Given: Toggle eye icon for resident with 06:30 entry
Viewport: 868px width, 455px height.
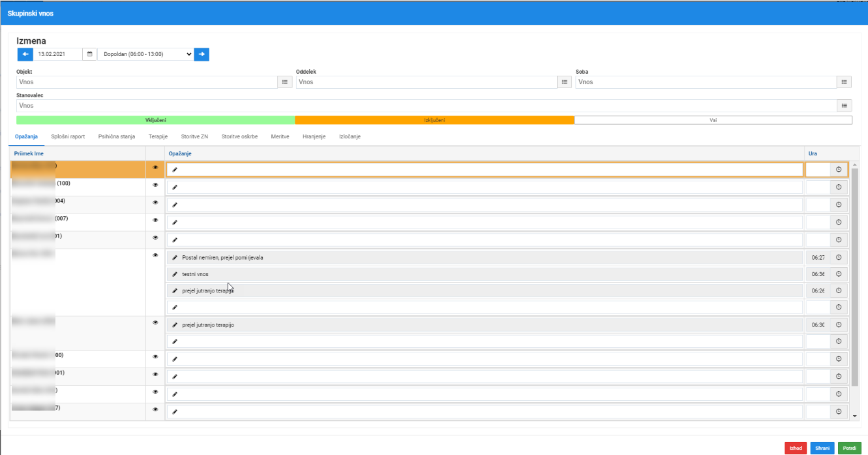Looking at the screenshot, I should 155,322.
